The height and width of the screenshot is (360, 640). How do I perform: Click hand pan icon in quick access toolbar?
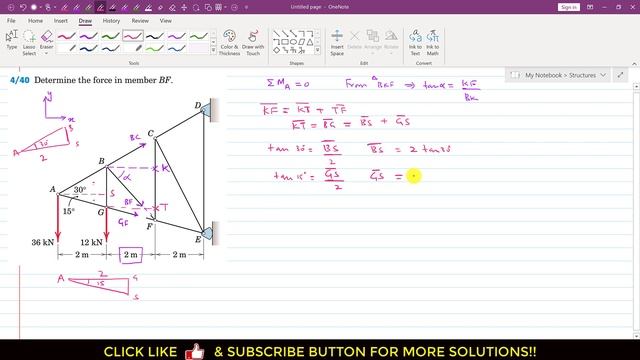tap(48, 7)
